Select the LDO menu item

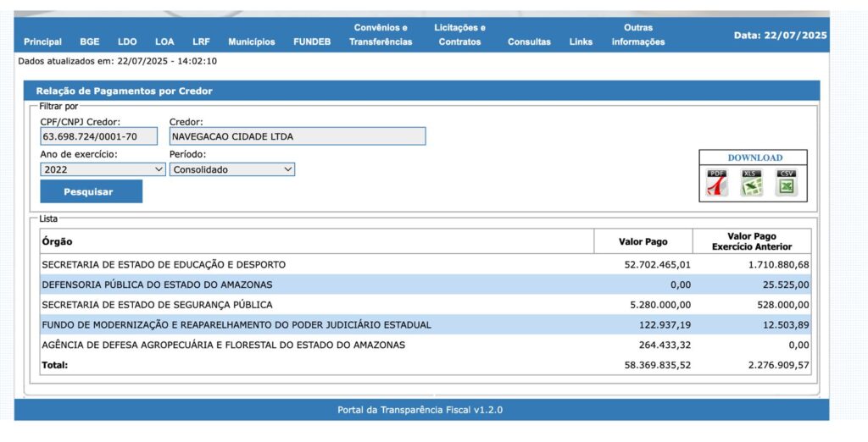point(127,41)
